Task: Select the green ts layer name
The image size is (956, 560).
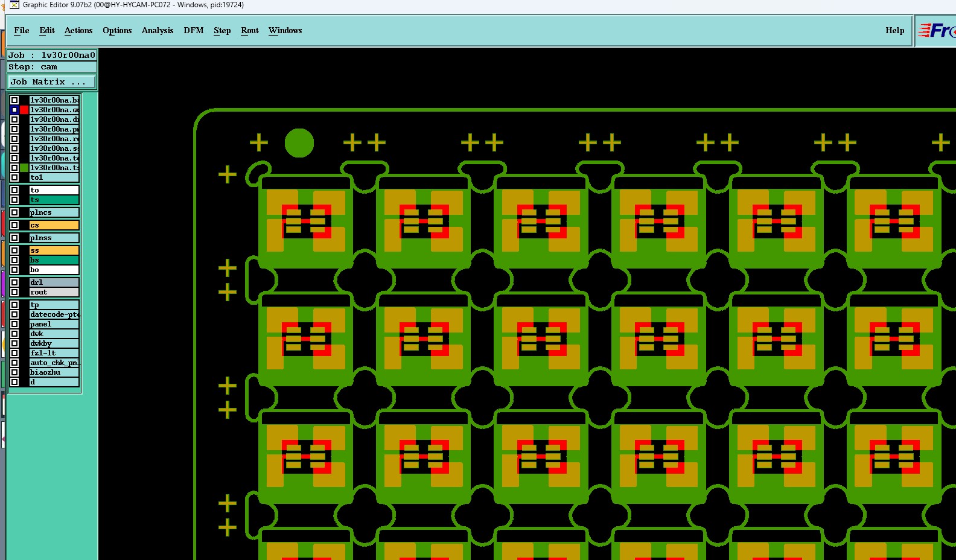Action: pyautogui.click(x=54, y=200)
